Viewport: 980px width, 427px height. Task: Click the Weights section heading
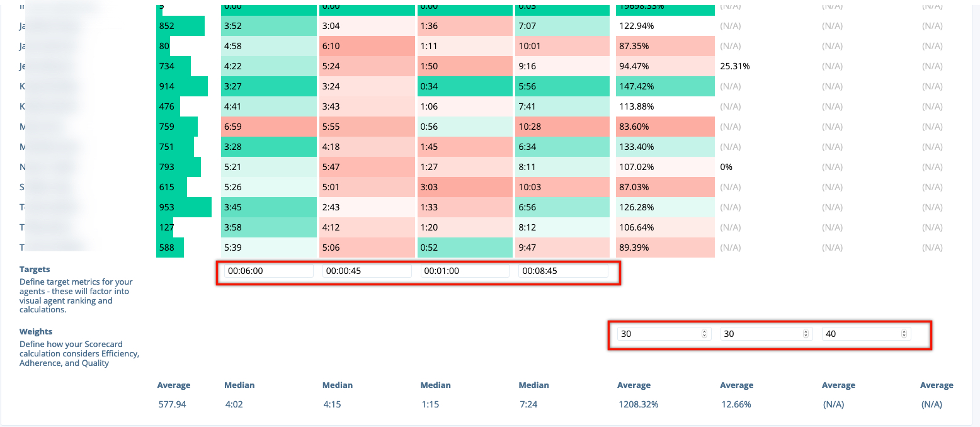(x=36, y=331)
